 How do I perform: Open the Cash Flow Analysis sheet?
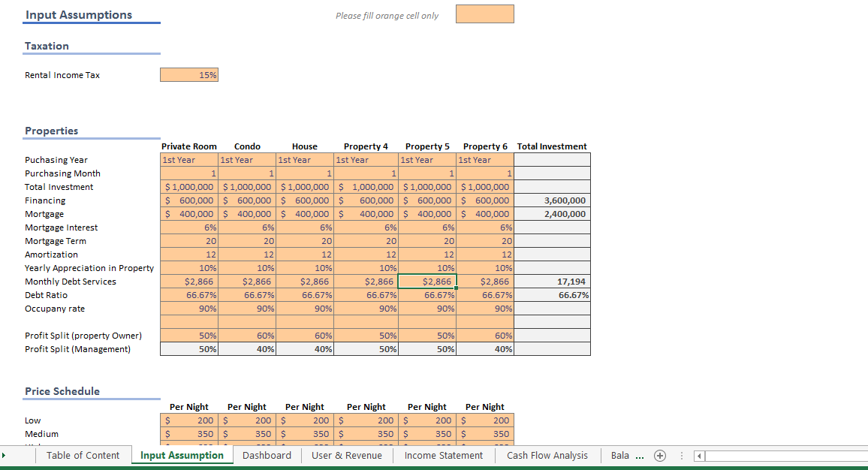(547, 456)
